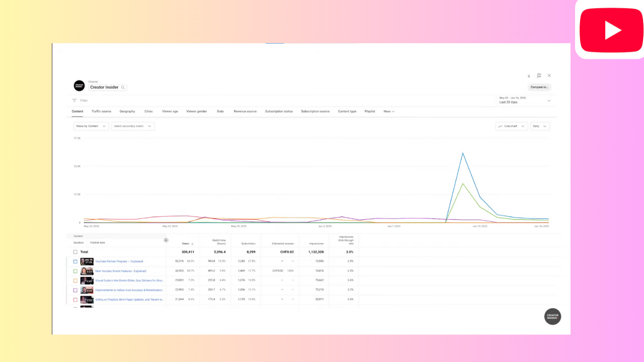The image size is (644, 362).
Task: Click the blue line's peak on chart
Action: (462, 153)
